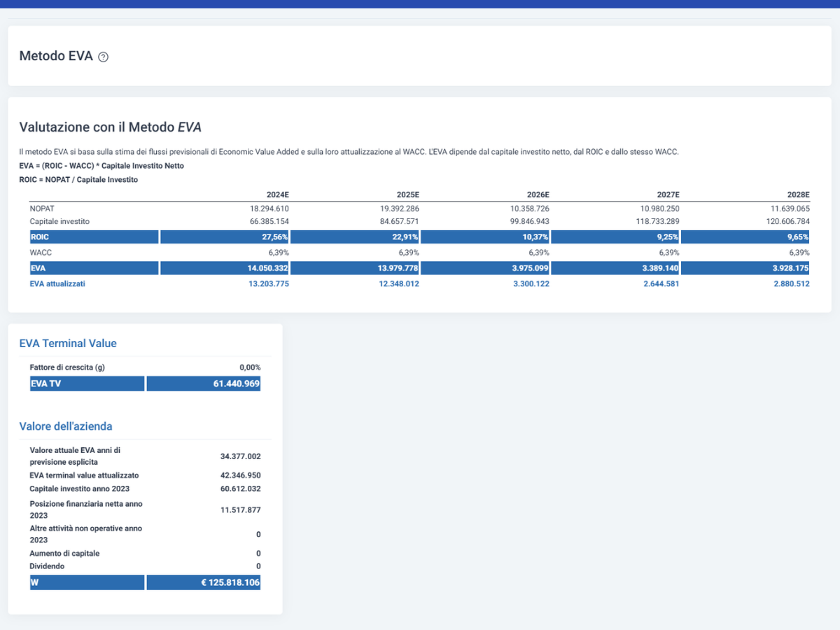Click the EVA value 14.050.332 for 2024E

225,268
